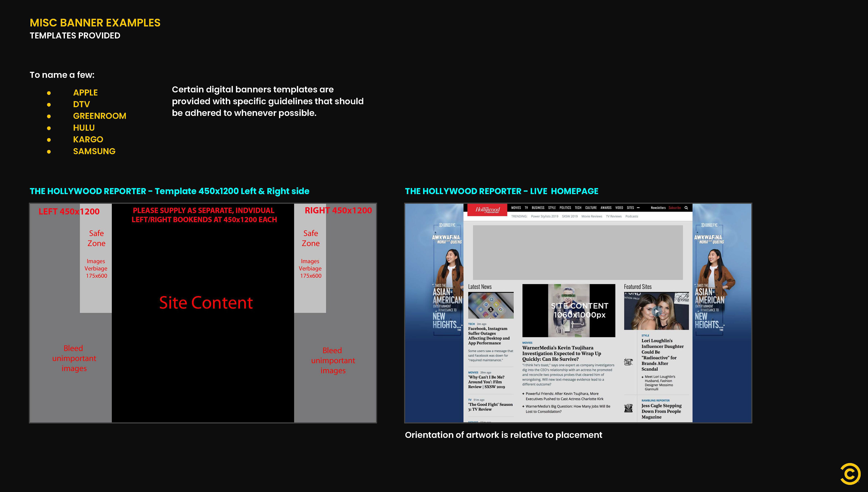Open the WarnerMedia's Big Question link

[x=568, y=409]
